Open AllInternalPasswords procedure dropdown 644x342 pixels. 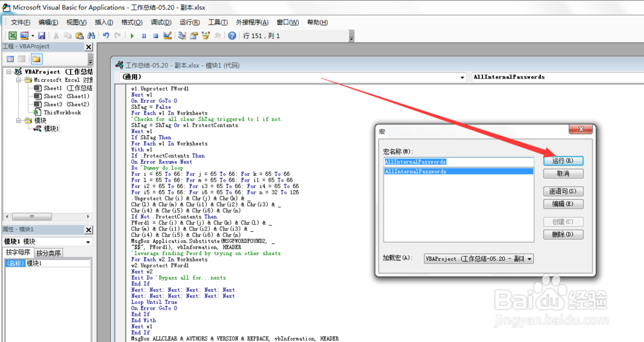557,77
